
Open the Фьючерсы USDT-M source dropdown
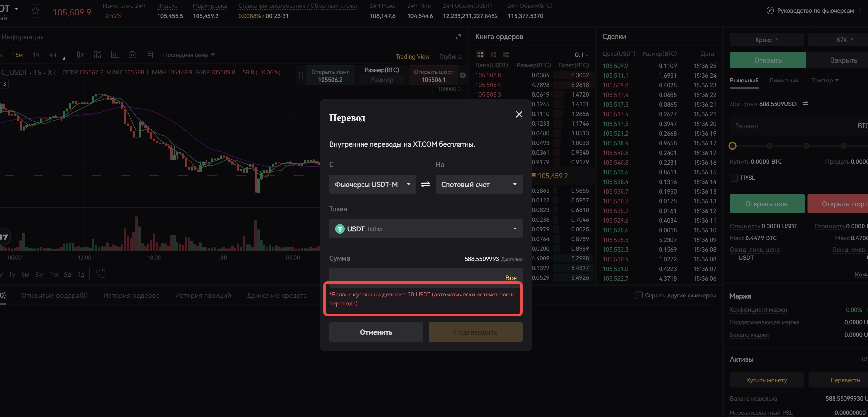(x=372, y=184)
